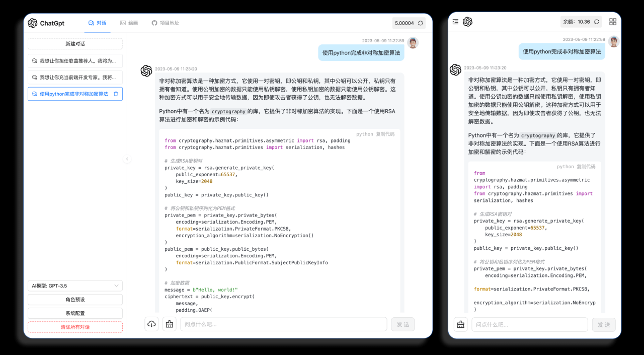Collapse the conversation sidebar with the chevron
The image size is (644, 355).
tap(127, 159)
